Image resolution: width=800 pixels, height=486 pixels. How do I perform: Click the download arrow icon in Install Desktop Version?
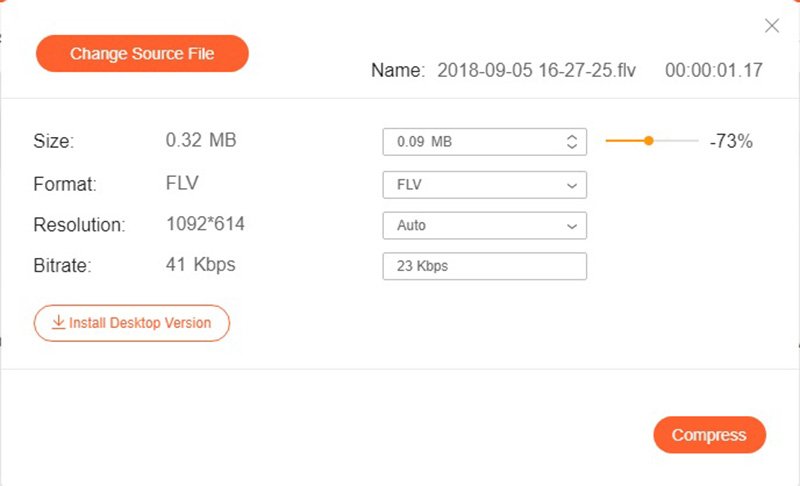(x=59, y=322)
